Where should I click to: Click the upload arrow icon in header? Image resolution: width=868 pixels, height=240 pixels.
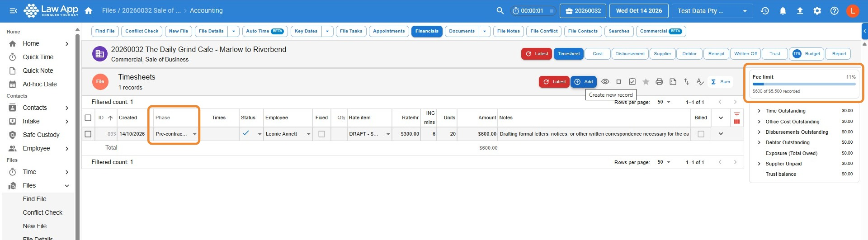(800, 10)
